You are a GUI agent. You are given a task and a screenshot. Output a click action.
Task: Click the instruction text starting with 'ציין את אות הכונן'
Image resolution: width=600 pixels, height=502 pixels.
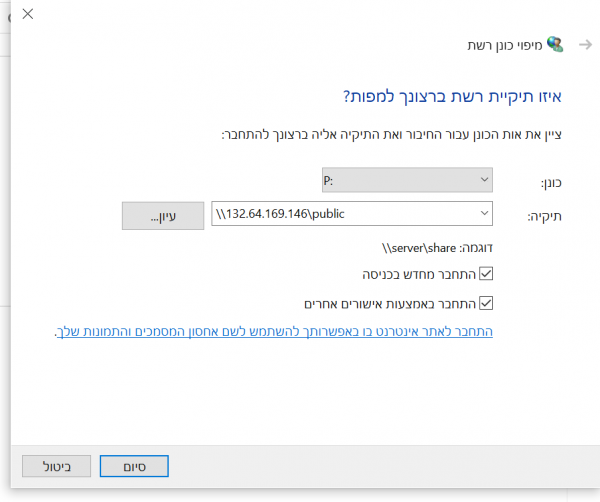point(391,135)
